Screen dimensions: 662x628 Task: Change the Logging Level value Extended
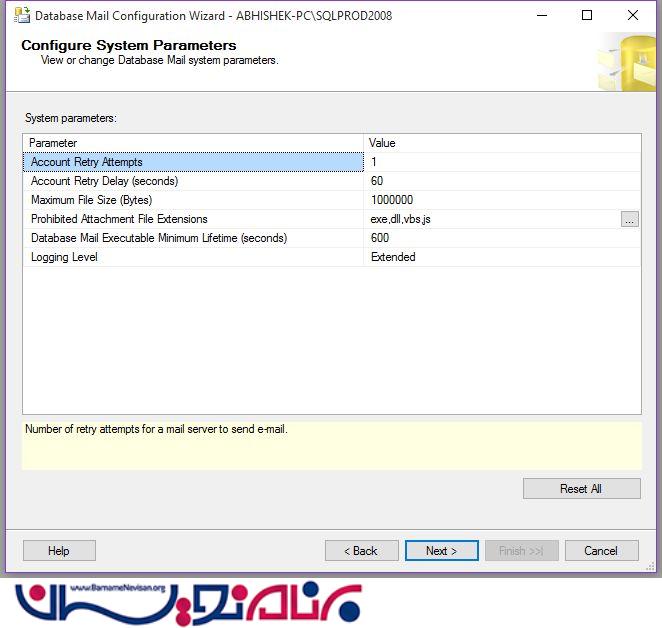coord(502,257)
